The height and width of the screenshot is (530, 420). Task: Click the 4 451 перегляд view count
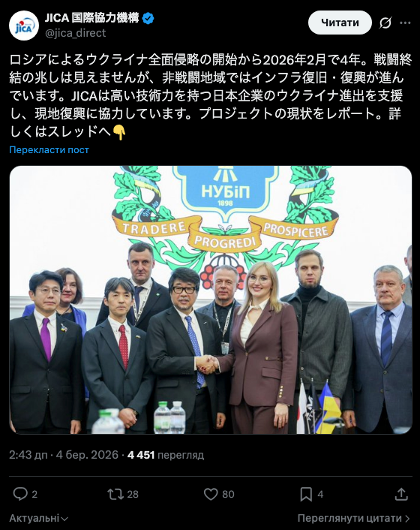point(166,455)
